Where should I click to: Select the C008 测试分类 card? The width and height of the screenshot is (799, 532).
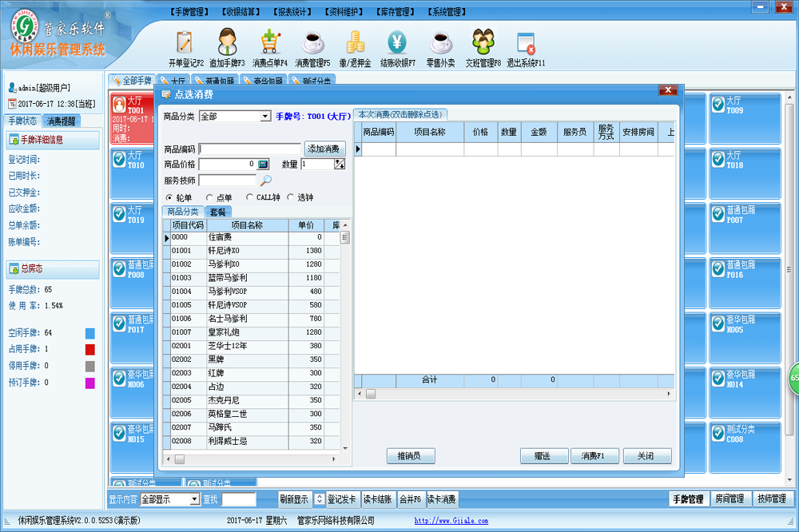pyautogui.click(x=745, y=447)
